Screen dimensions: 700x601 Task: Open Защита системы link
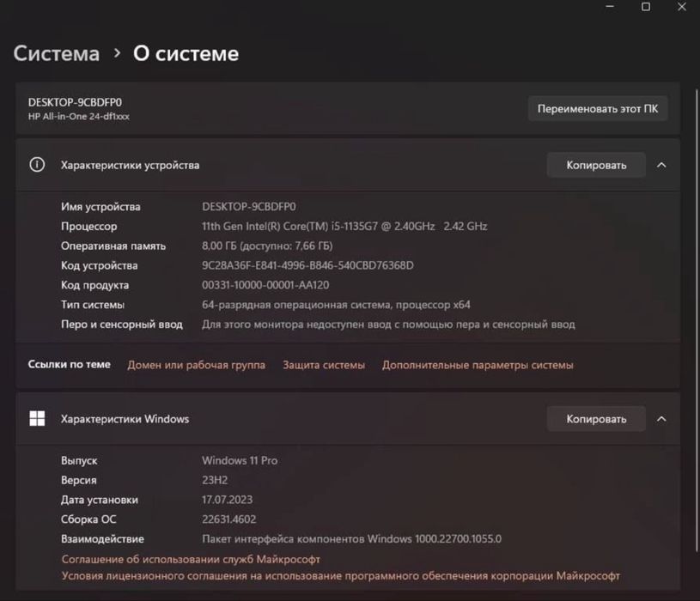324,365
